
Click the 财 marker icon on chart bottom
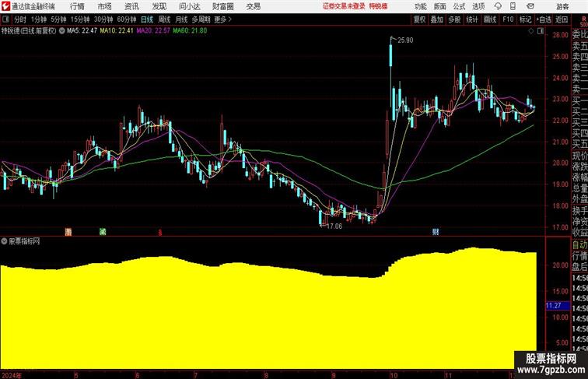(436, 232)
